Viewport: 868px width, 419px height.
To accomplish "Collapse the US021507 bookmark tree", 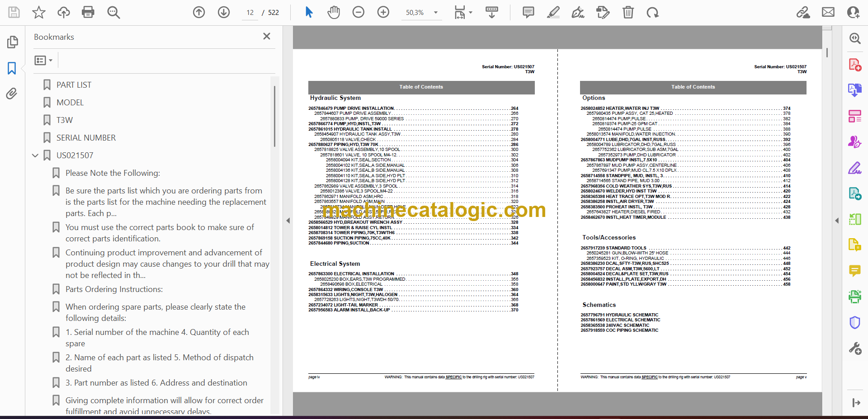I will coord(35,155).
